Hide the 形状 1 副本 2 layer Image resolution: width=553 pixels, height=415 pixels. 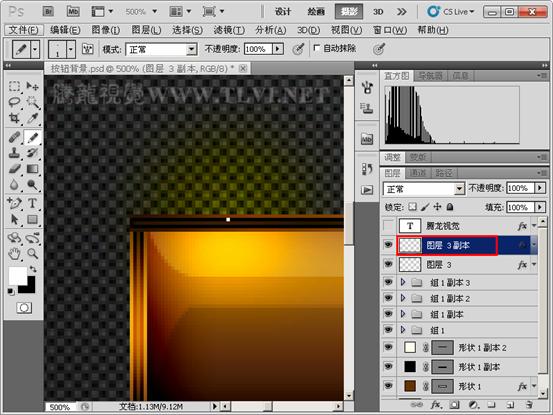pos(388,347)
